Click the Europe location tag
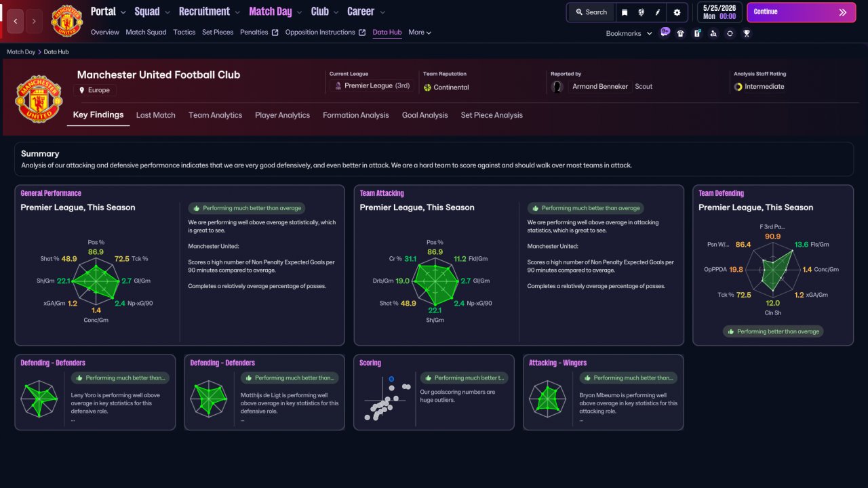868x488 pixels. [96, 90]
